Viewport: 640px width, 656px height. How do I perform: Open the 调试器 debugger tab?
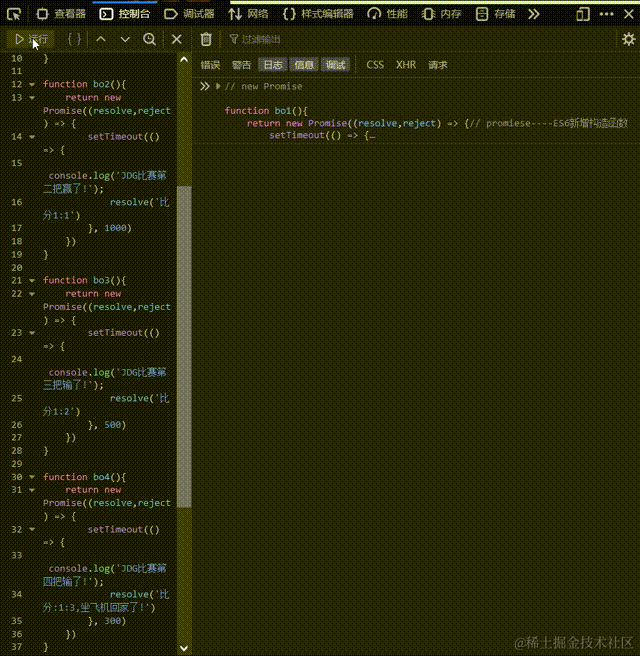[x=189, y=14]
